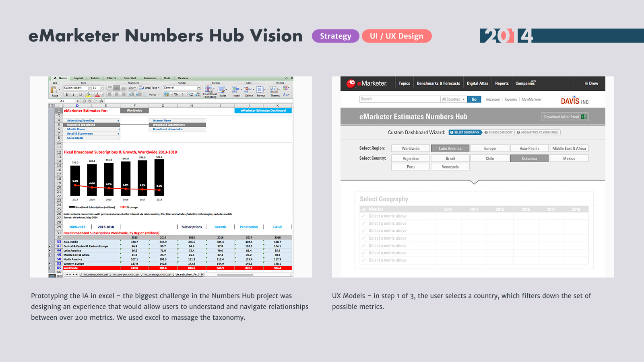Click the Paste icon in Excel ribbon
Viewport: 644px width, 362px height.
[54, 90]
